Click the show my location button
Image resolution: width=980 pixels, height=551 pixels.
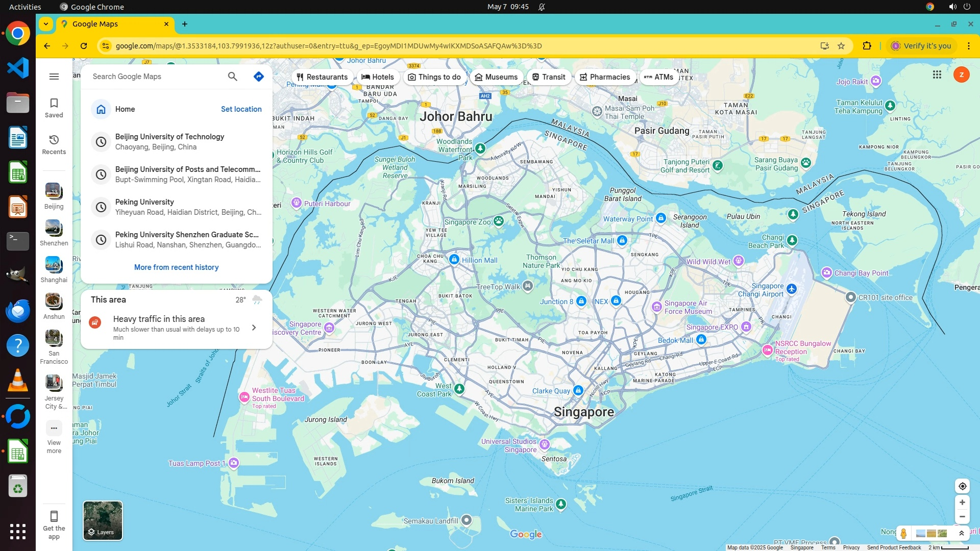[962, 486]
